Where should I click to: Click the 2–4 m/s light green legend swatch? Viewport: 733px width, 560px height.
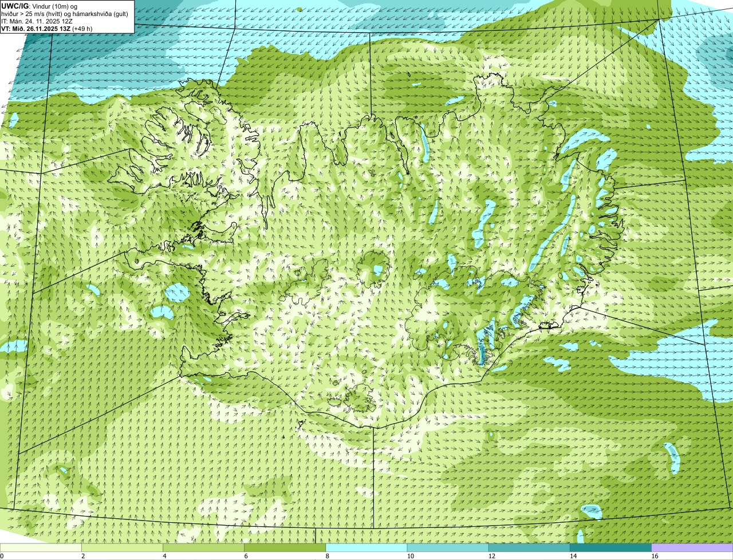click(x=123, y=548)
